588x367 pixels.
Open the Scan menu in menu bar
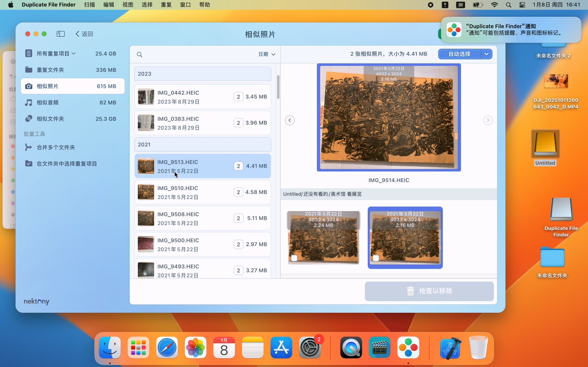[x=89, y=5]
